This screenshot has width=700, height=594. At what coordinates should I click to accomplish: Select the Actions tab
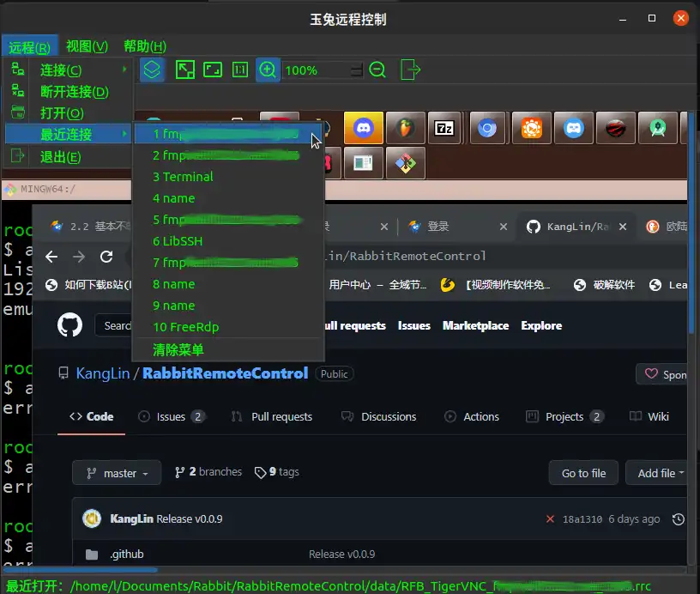472,416
